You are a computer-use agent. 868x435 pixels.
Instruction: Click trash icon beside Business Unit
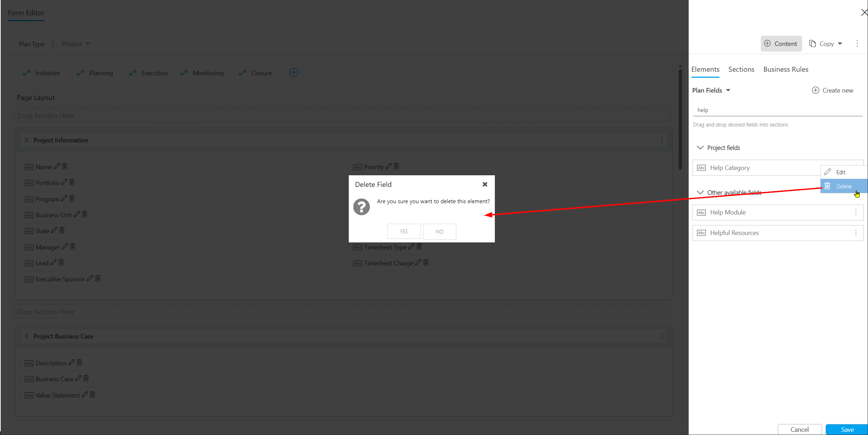pyautogui.click(x=85, y=214)
